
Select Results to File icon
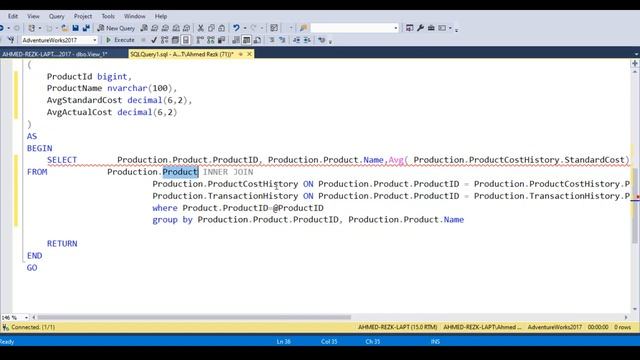pos(257,40)
